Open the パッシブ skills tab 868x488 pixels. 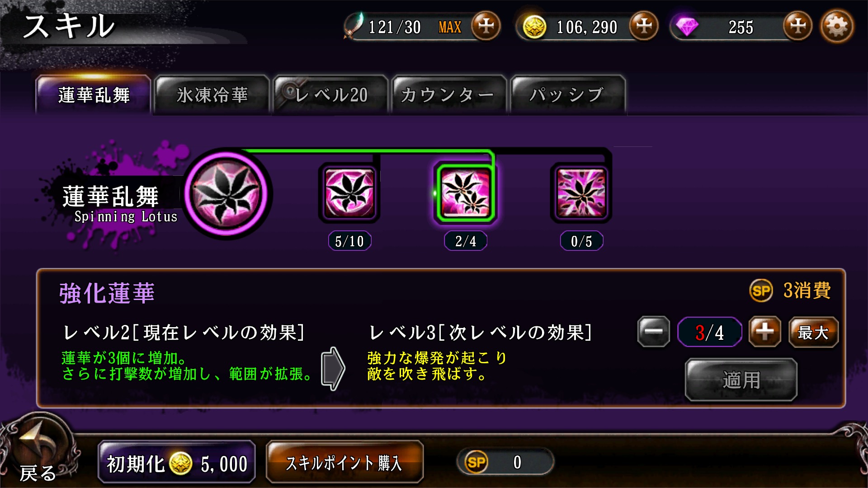pyautogui.click(x=567, y=94)
